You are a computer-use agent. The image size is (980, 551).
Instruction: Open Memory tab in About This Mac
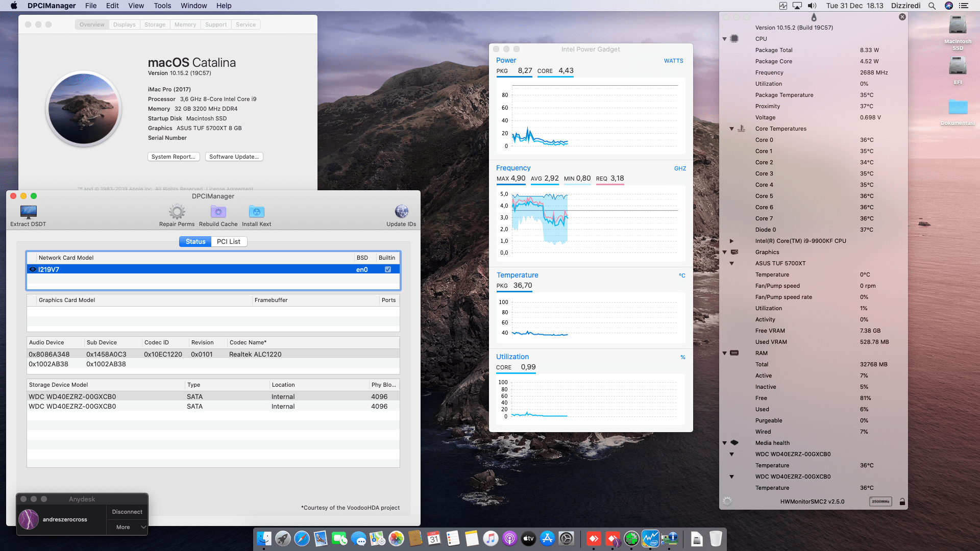(185, 24)
